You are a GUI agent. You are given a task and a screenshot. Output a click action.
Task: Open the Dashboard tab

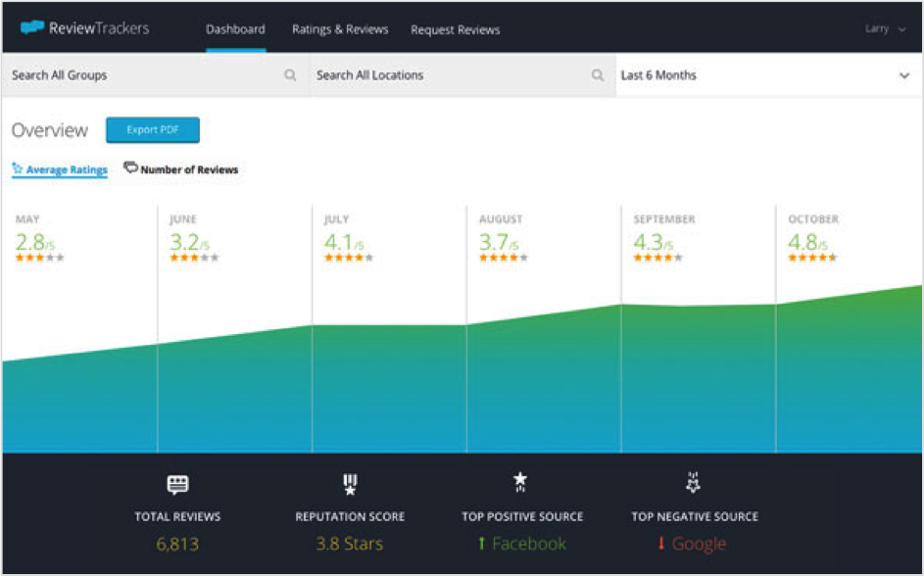235,28
